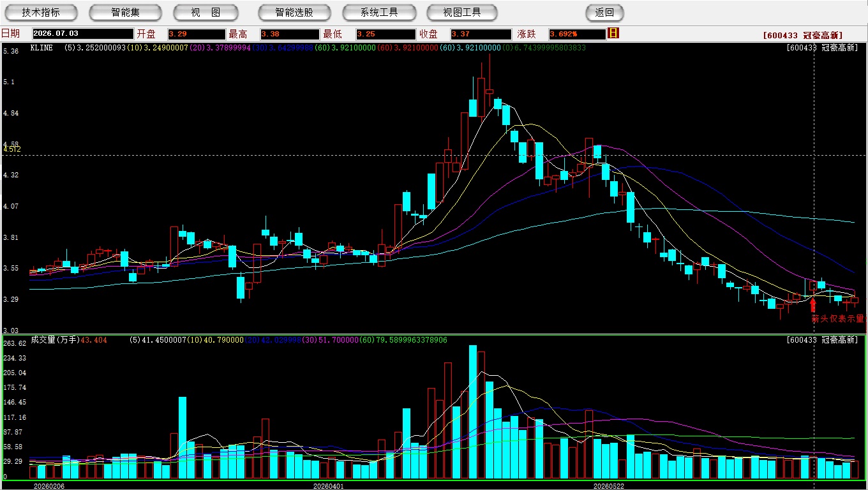Click the volume value 43.404

click(94, 340)
